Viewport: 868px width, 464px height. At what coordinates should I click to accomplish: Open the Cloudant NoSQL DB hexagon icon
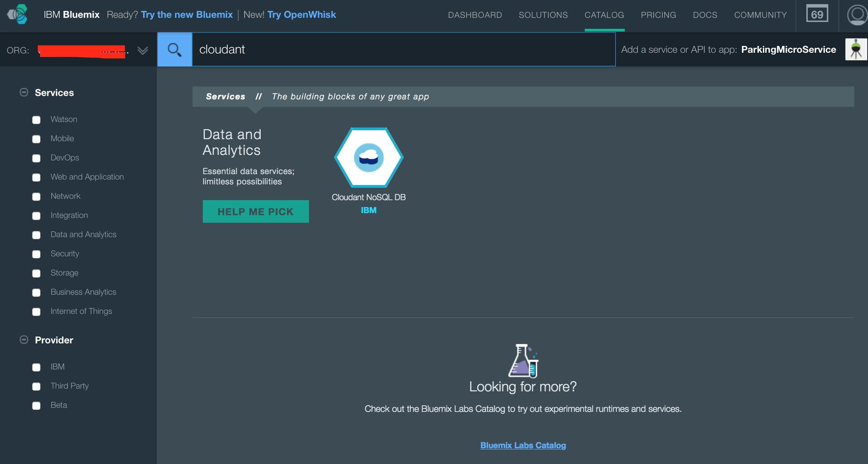point(369,157)
